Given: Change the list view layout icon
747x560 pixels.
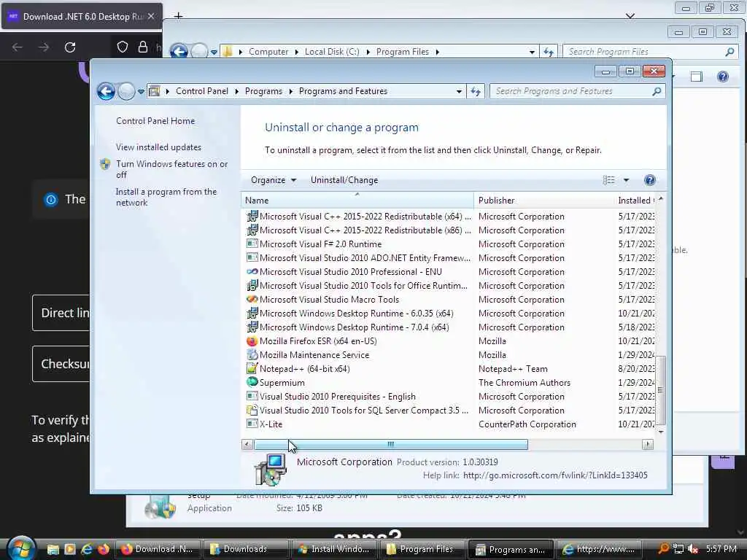Looking at the screenshot, I should (609, 180).
